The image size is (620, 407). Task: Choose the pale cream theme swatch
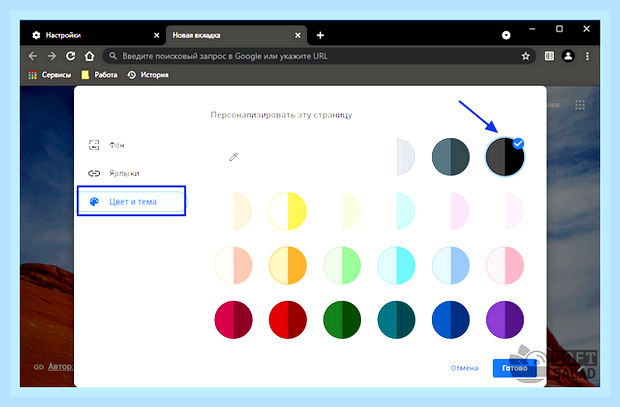click(x=234, y=211)
